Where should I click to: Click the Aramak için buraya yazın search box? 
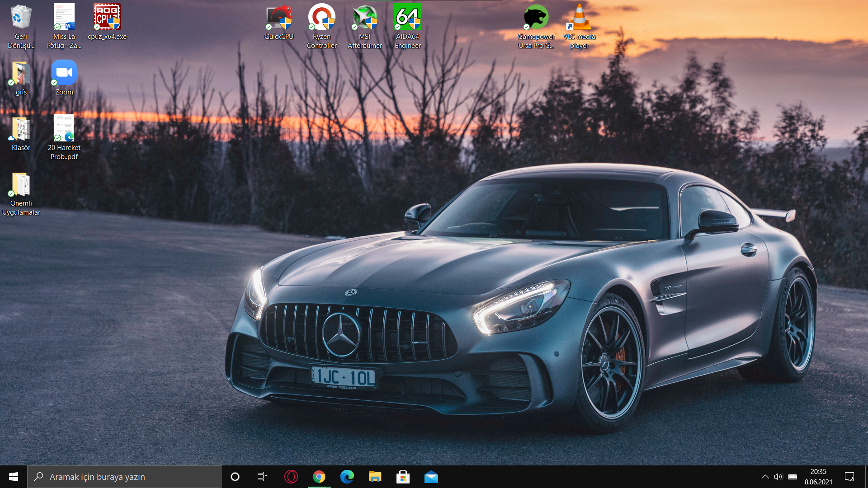click(x=124, y=477)
